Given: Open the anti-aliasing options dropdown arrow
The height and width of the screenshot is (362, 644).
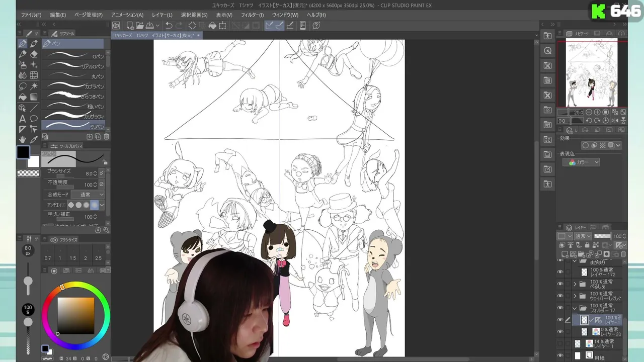Looking at the screenshot, I should [102, 205].
